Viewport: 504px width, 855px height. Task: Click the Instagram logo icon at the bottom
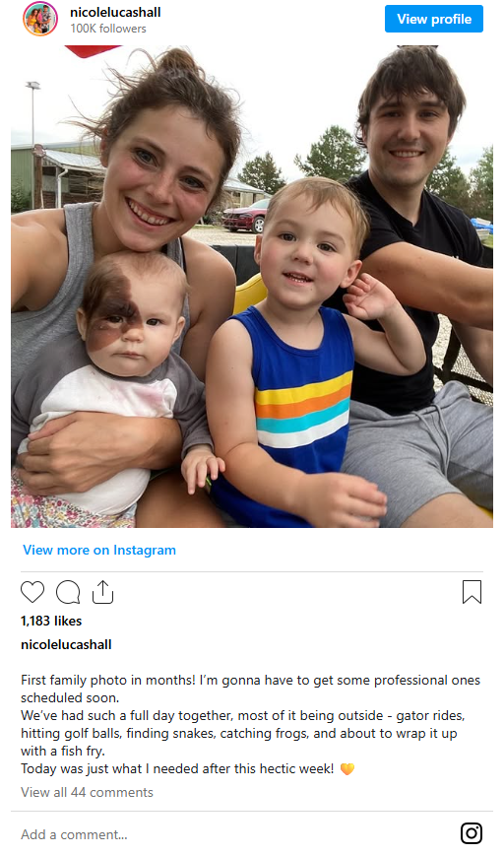click(472, 833)
